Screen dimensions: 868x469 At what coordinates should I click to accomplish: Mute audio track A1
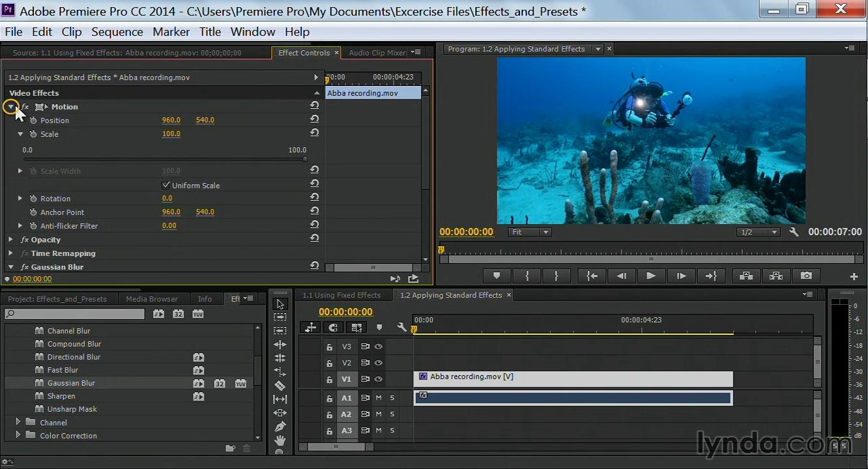coord(379,398)
